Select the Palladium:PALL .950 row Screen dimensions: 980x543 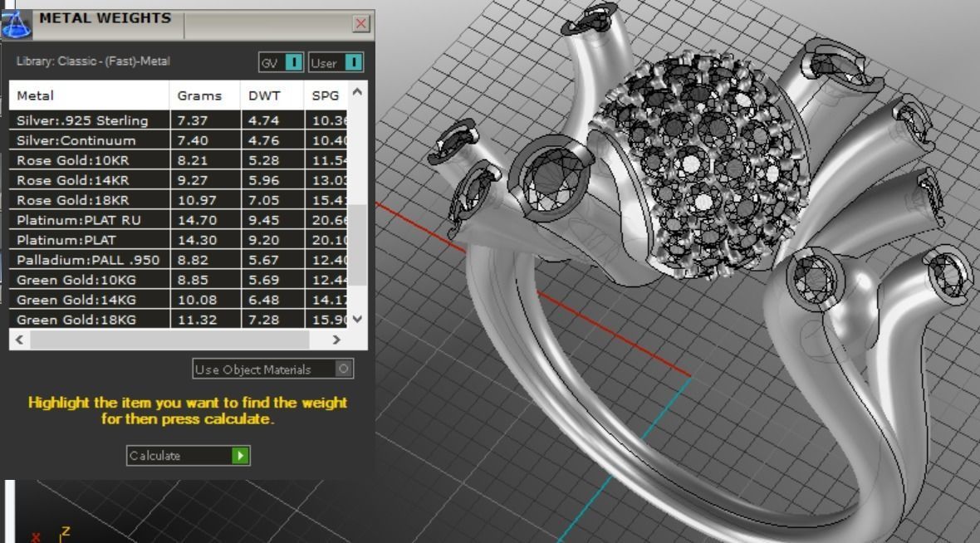pos(178,261)
